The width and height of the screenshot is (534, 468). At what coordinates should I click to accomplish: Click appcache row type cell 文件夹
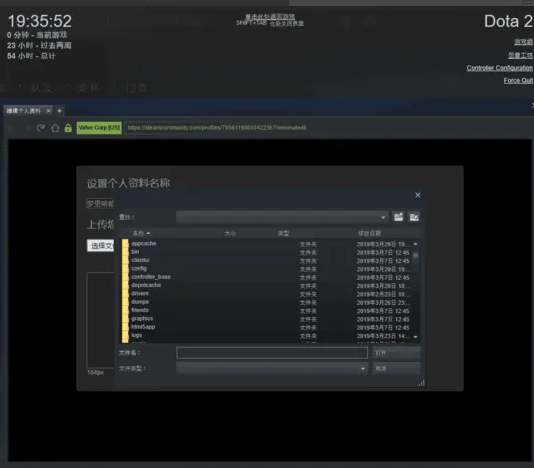pyautogui.click(x=308, y=244)
